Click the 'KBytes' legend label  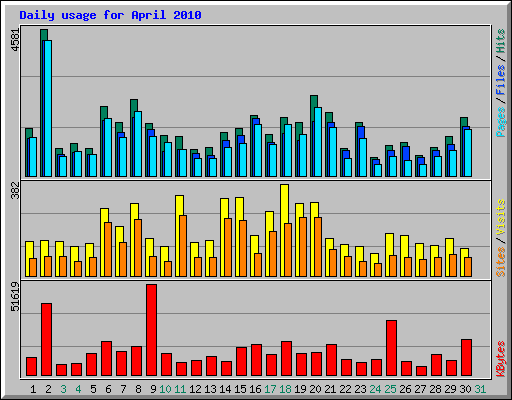pyautogui.click(x=500, y=359)
